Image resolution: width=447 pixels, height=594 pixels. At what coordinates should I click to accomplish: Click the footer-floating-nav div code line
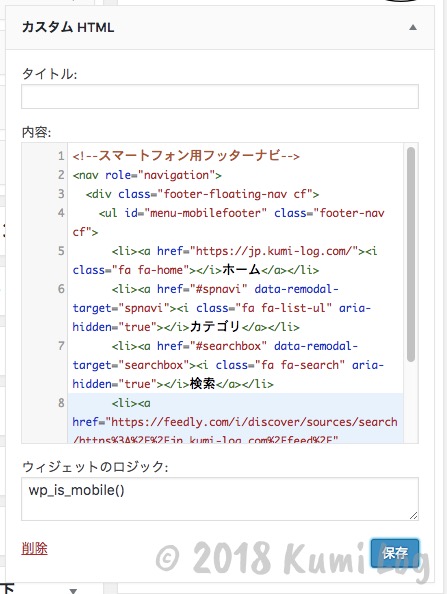coord(202,194)
